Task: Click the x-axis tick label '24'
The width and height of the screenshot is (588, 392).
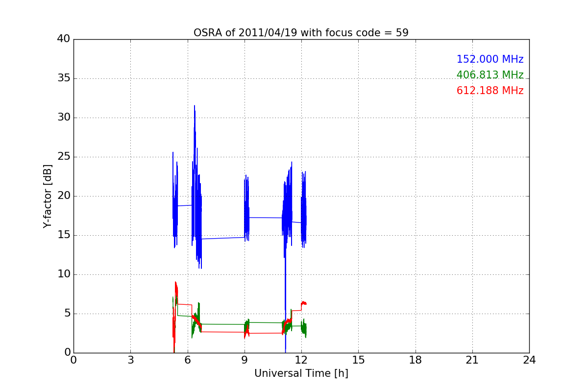Action: click(x=529, y=360)
